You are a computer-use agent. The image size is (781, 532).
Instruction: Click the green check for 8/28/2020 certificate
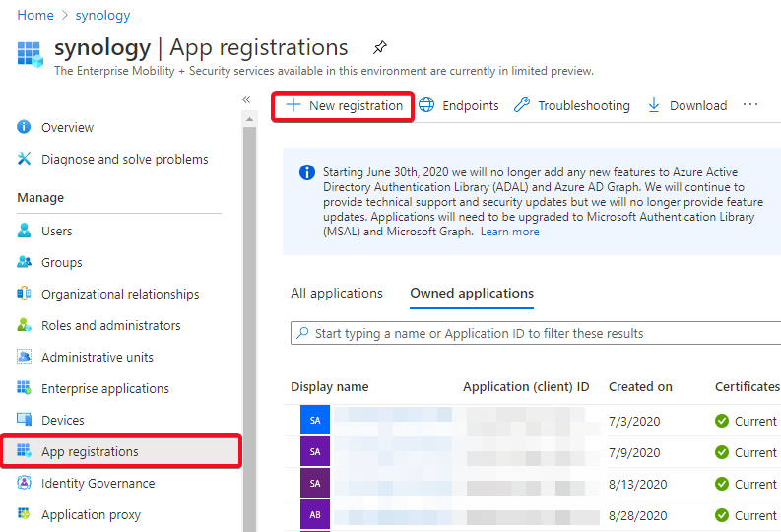pyautogui.click(x=722, y=515)
